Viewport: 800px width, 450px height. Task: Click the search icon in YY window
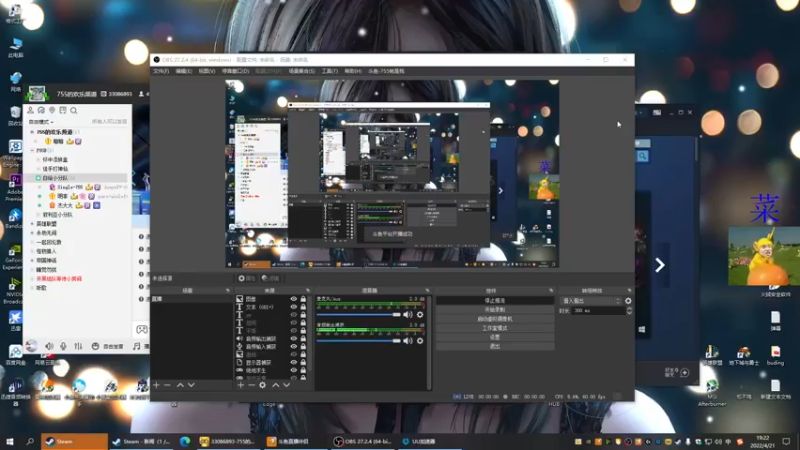(x=73, y=110)
